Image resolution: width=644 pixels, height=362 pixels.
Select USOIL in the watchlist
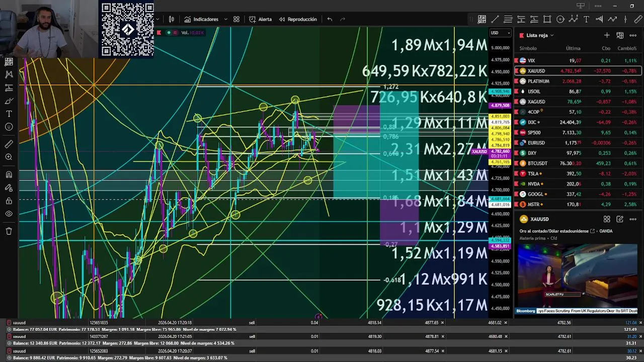pos(578,92)
